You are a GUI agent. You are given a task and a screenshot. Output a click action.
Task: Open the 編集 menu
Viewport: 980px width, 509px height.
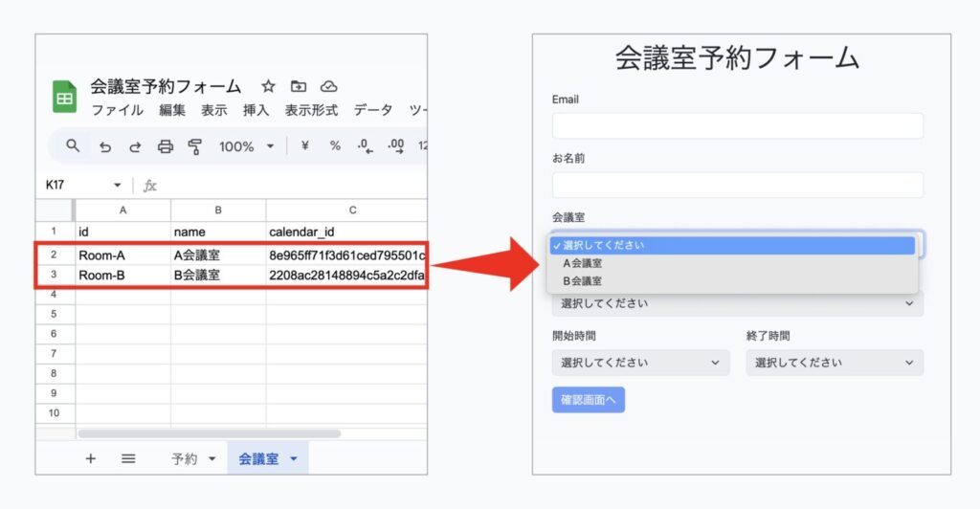coord(172,111)
